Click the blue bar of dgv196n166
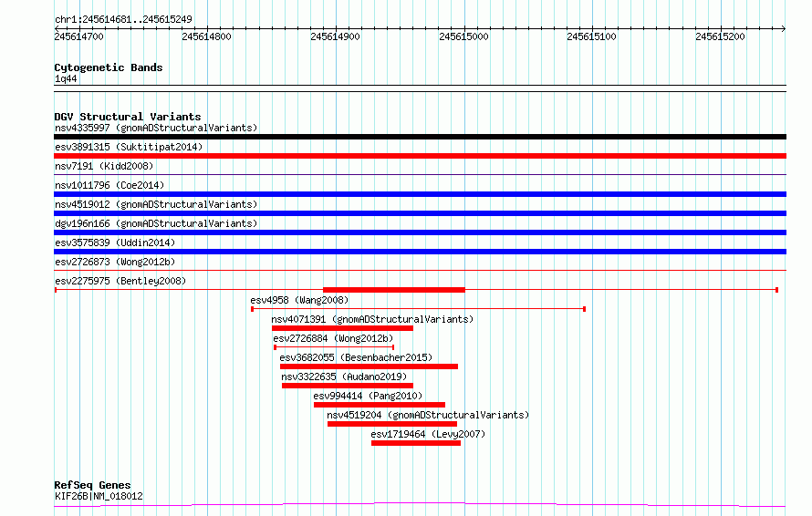Screen dimensions: 812x516 (420, 232)
